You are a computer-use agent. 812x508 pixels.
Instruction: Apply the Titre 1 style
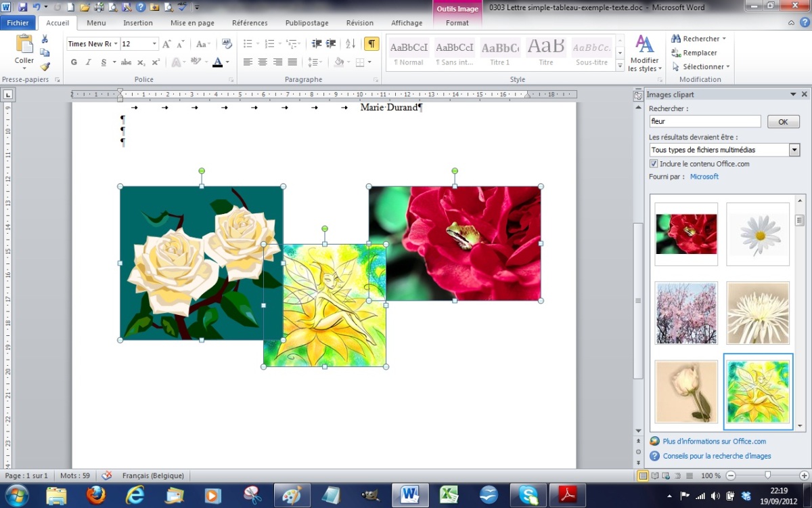coord(500,54)
